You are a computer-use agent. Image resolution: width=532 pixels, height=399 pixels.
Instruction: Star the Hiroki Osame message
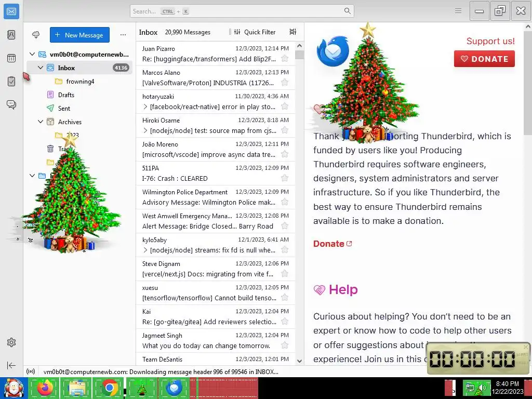click(x=285, y=130)
